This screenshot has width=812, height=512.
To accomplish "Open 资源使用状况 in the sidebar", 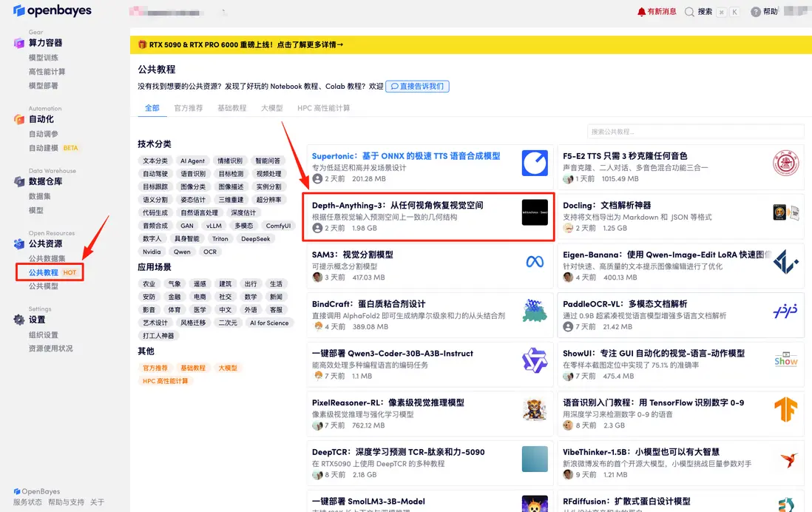I will (x=51, y=348).
